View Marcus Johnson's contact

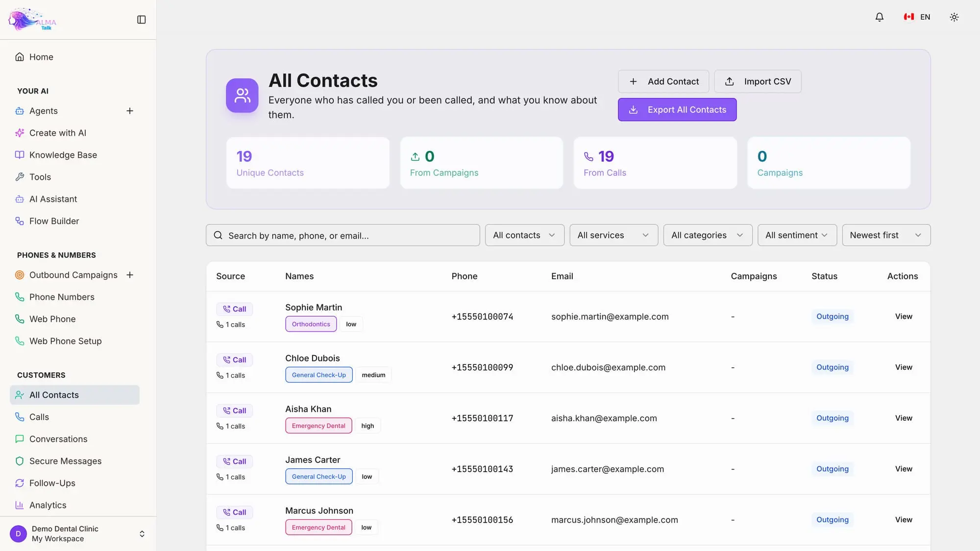[904, 520]
